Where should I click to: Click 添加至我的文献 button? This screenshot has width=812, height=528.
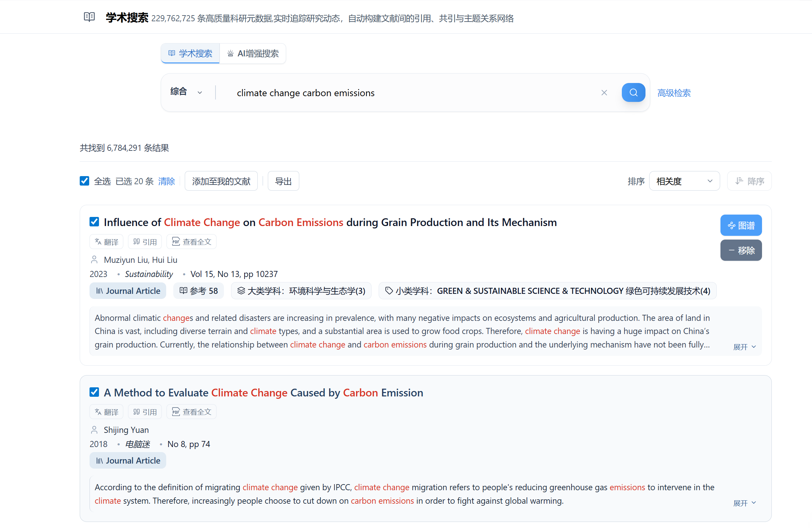(221, 181)
